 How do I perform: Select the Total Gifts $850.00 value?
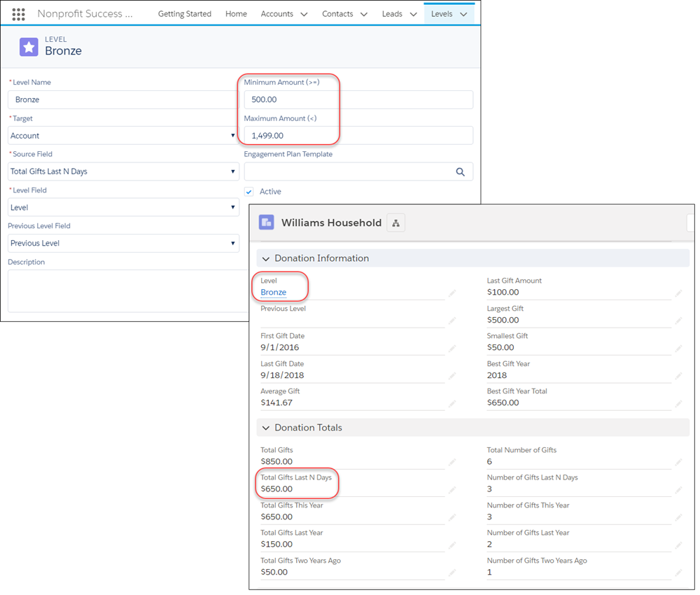(x=276, y=461)
